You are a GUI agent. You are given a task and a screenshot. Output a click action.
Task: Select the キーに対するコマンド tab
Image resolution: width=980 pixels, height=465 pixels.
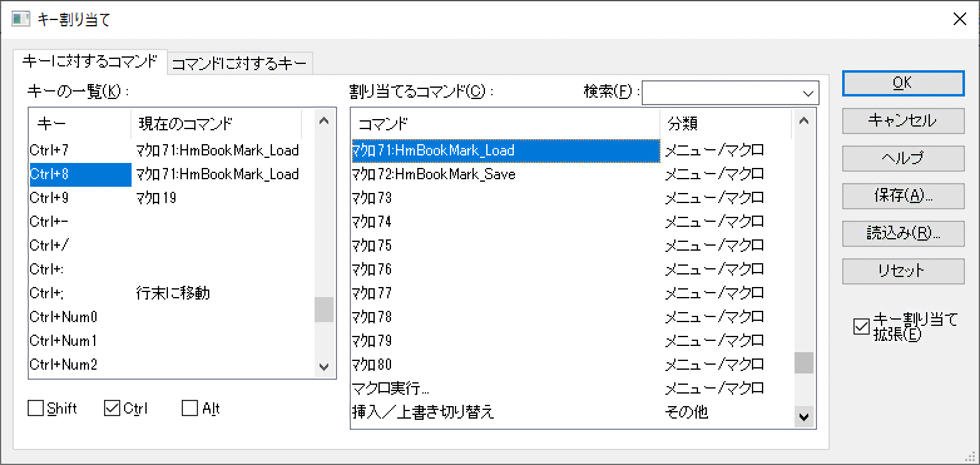click(x=90, y=62)
